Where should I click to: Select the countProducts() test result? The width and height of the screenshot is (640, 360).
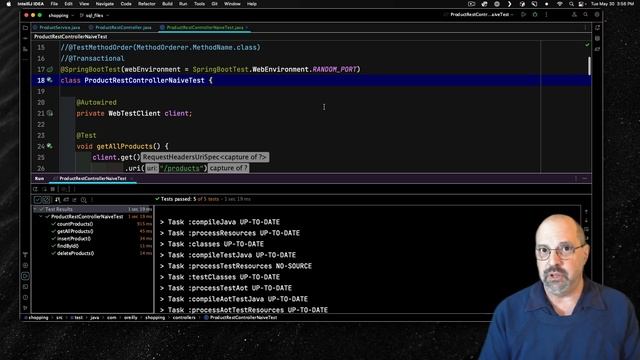click(x=75, y=224)
